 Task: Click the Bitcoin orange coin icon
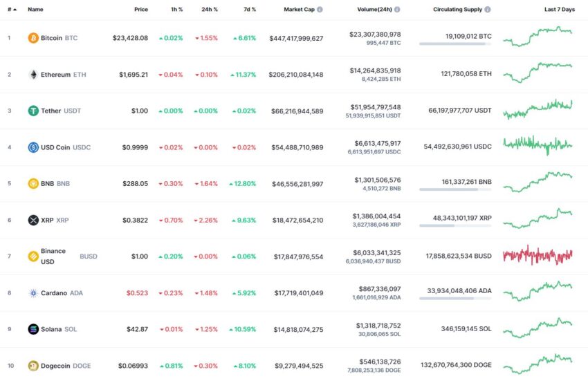click(33, 38)
